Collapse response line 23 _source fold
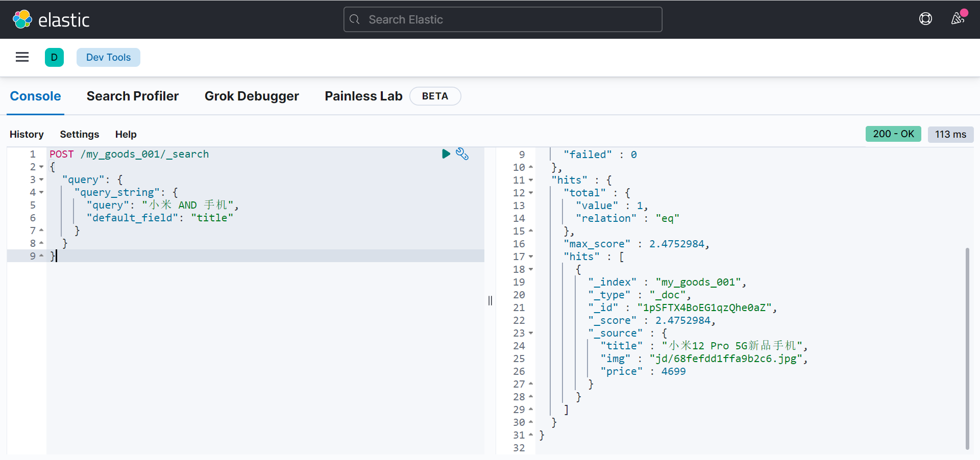This screenshot has height=460, width=980. pos(531,333)
